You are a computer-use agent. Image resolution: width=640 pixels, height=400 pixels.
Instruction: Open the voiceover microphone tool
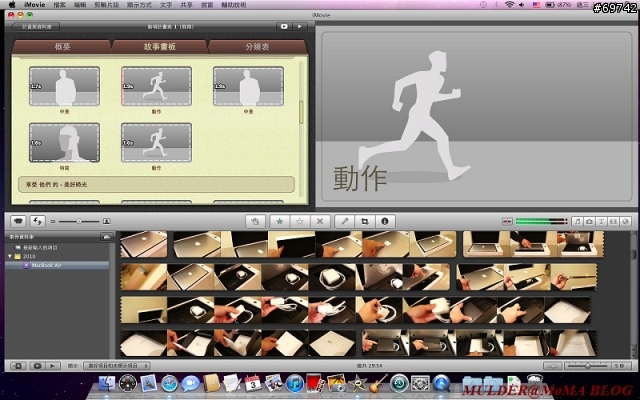click(344, 221)
